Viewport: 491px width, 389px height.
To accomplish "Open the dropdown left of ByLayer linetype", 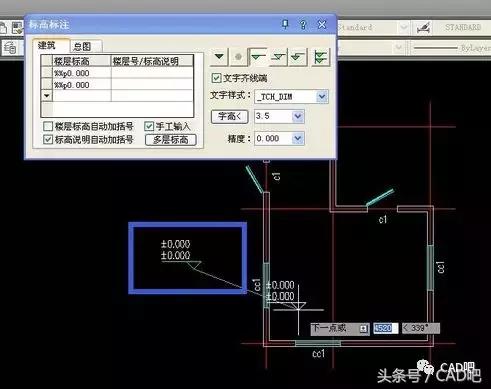I will (399, 48).
